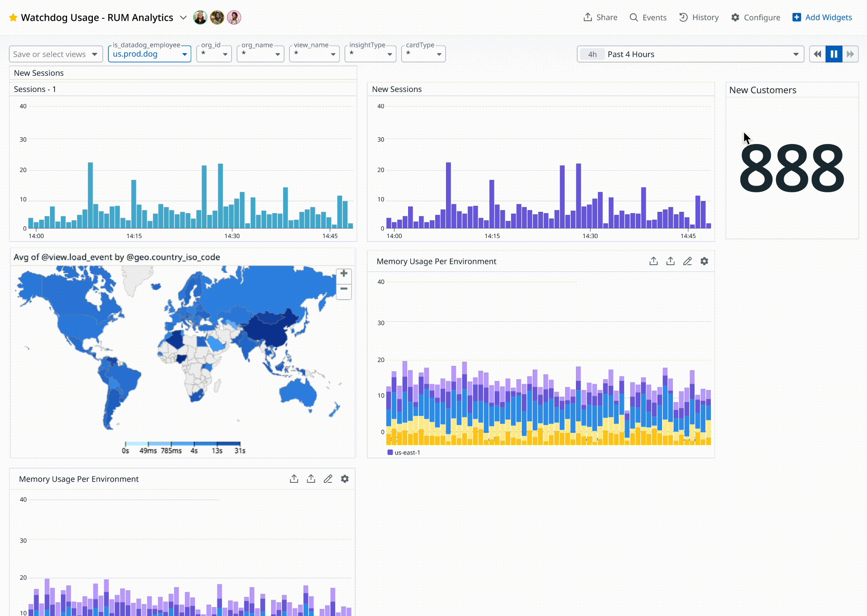Viewport: 867px width, 616px height.
Task: Open the Configure gear menu
Action: click(755, 17)
